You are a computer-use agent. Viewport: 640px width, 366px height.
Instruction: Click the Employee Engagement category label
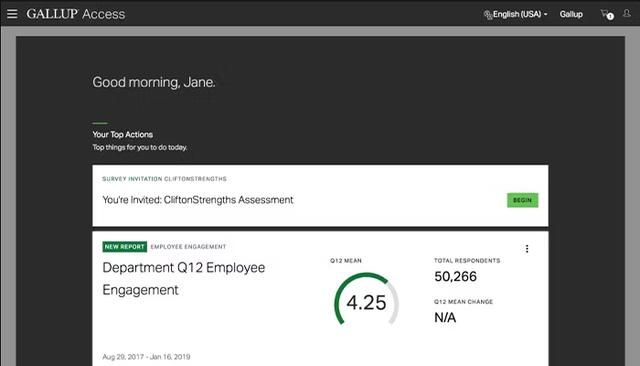(x=188, y=246)
